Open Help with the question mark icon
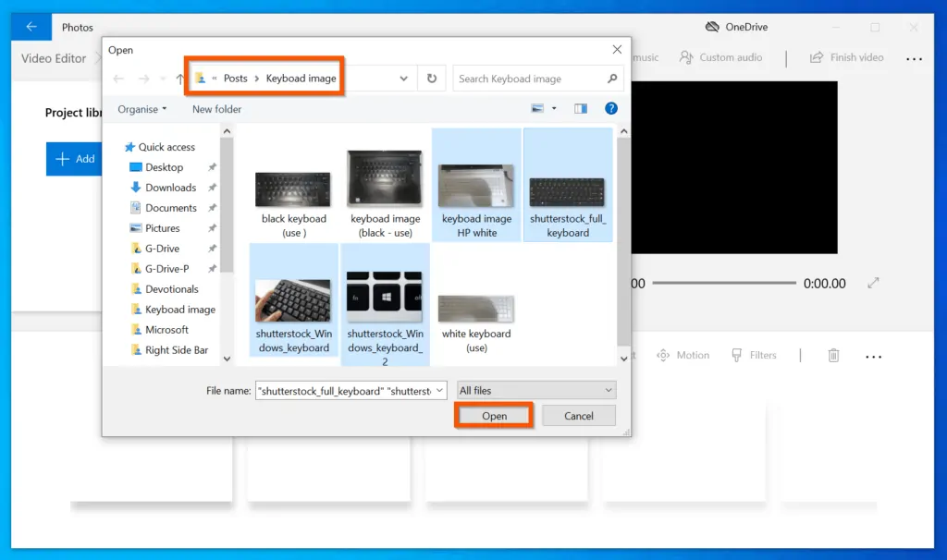 coord(611,108)
